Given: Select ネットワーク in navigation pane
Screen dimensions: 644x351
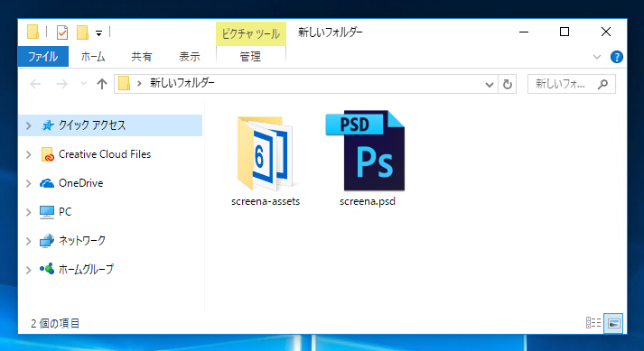Looking at the screenshot, I should point(82,240).
